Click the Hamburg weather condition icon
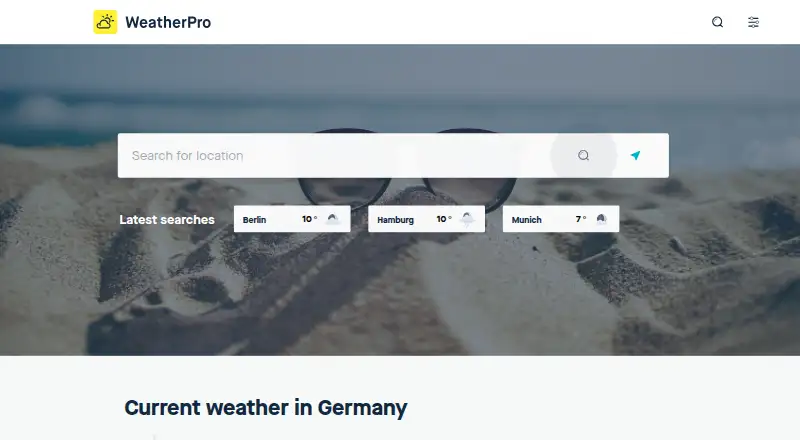This screenshot has height=440, width=800. [467, 219]
